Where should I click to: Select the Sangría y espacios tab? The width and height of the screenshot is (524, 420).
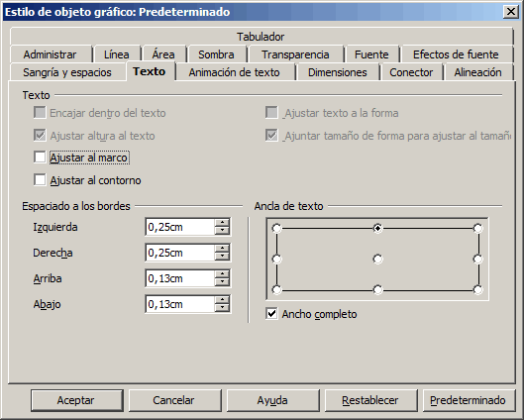click(x=67, y=72)
